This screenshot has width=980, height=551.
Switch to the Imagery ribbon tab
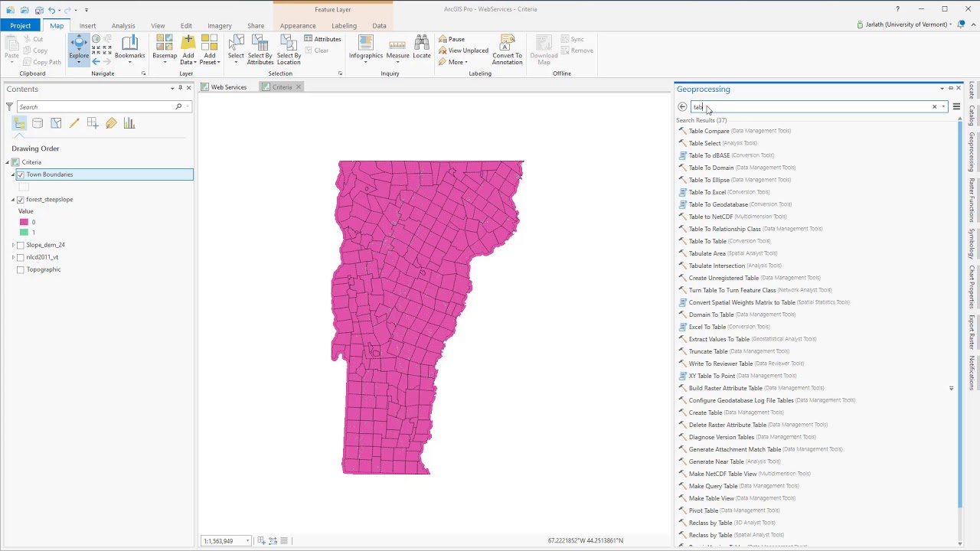point(220,25)
